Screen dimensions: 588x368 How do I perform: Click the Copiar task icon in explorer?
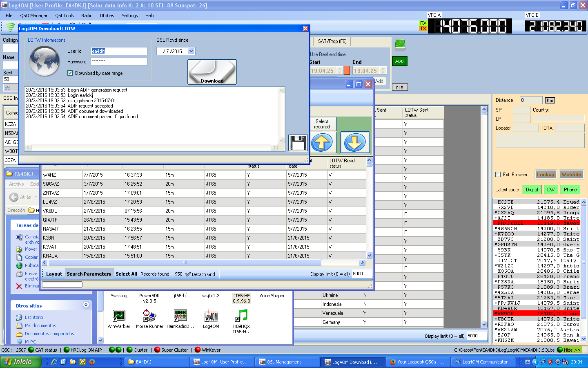point(19,257)
